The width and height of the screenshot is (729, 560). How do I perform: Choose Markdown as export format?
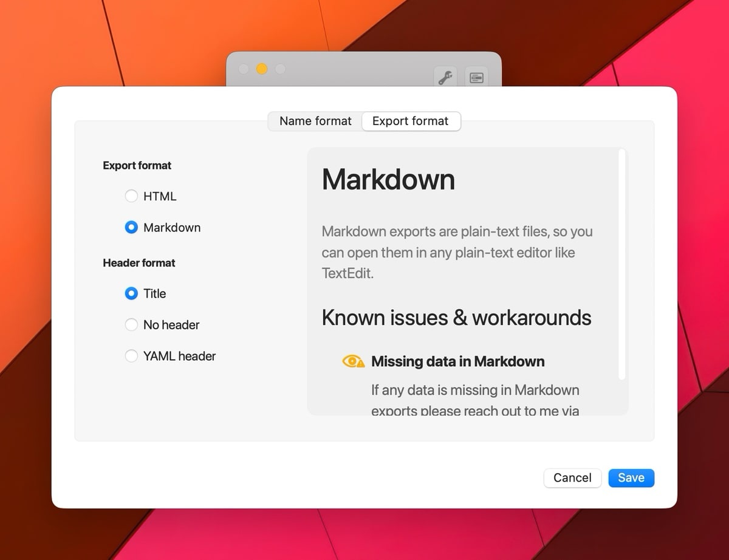131,228
